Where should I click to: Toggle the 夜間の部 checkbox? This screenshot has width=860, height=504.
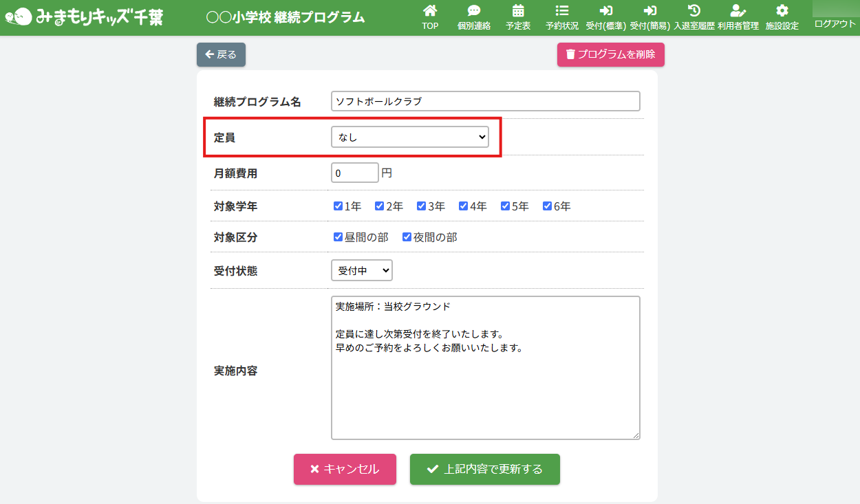click(x=407, y=237)
